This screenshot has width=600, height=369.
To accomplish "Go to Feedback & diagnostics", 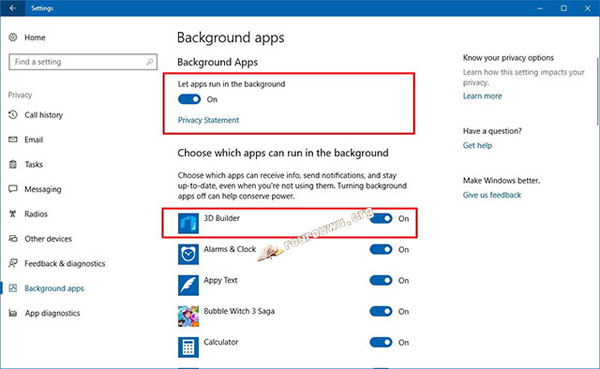I will 65,264.
